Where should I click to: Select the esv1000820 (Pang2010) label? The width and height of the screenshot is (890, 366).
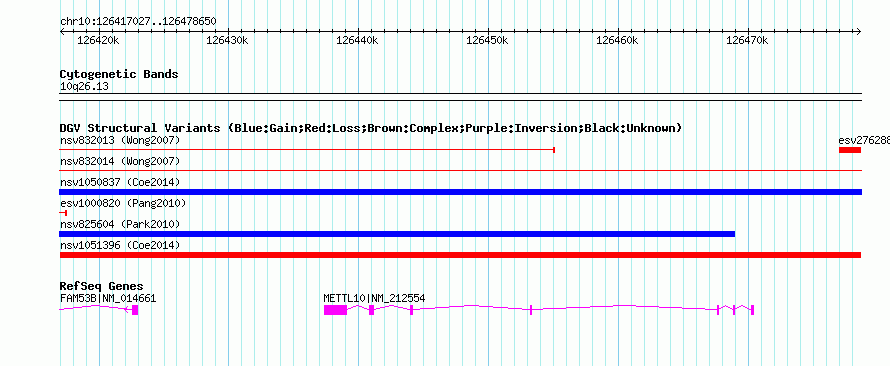[123, 203]
